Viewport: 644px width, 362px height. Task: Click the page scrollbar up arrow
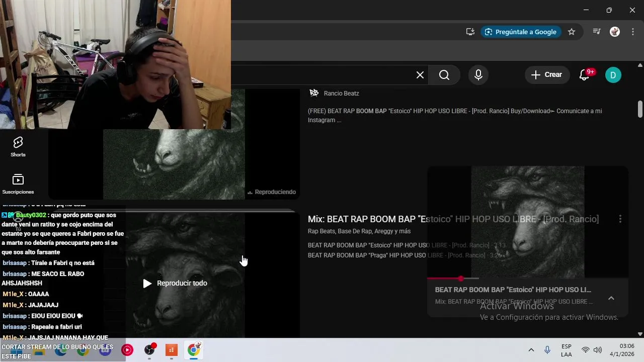pos(640,65)
